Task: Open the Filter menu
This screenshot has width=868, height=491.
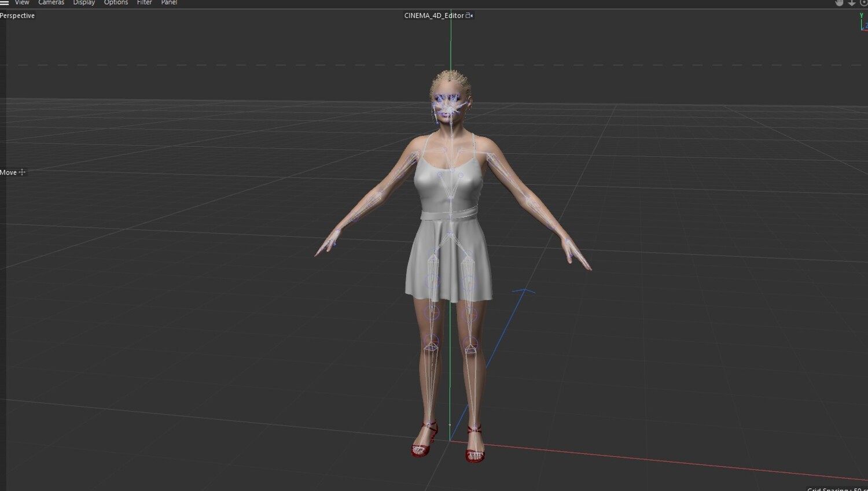Action: coord(144,2)
